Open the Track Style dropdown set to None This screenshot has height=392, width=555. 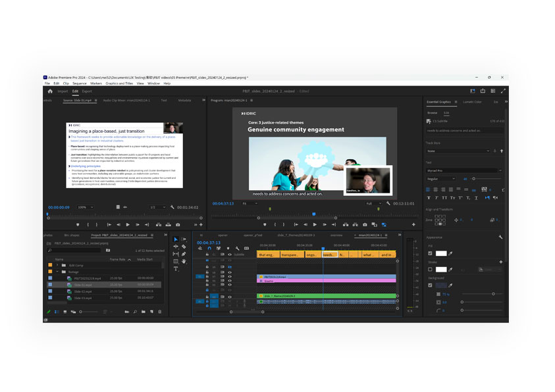458,151
